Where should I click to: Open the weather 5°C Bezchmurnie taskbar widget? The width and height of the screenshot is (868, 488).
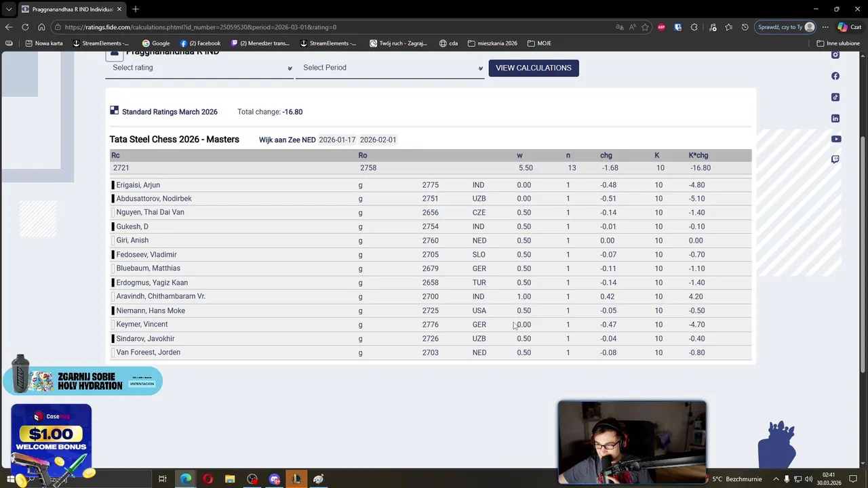pyautogui.click(x=736, y=479)
